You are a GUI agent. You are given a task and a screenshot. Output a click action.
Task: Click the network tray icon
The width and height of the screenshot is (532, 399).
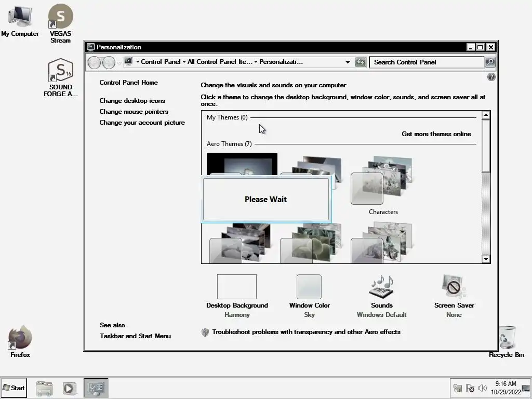458,388
